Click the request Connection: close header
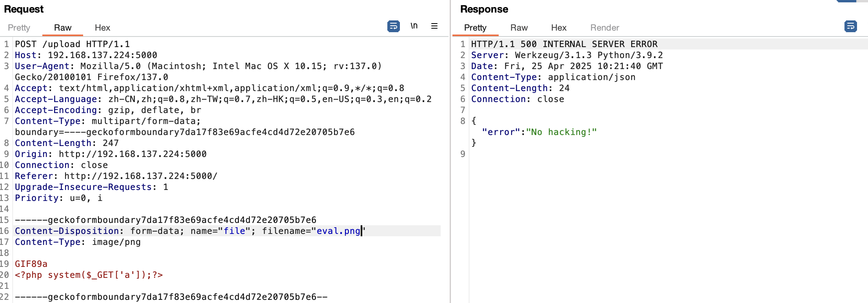 tap(61, 165)
